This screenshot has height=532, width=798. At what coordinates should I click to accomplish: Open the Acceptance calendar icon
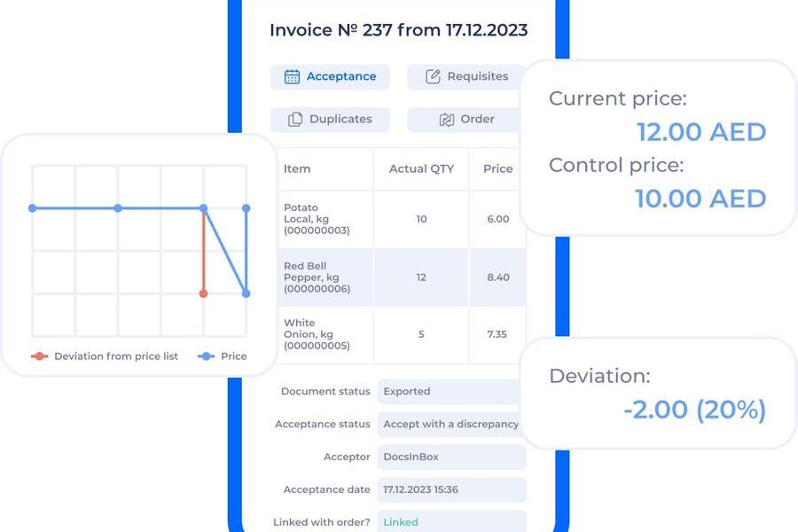tap(293, 77)
